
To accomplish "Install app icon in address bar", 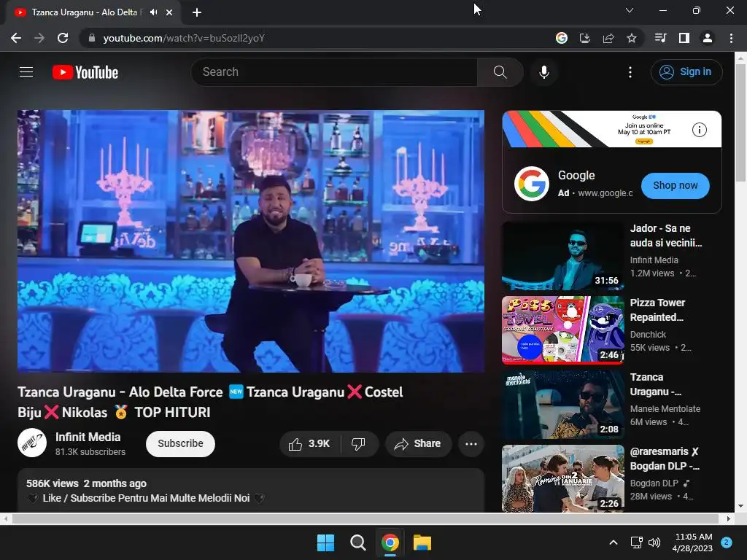I will (x=585, y=38).
